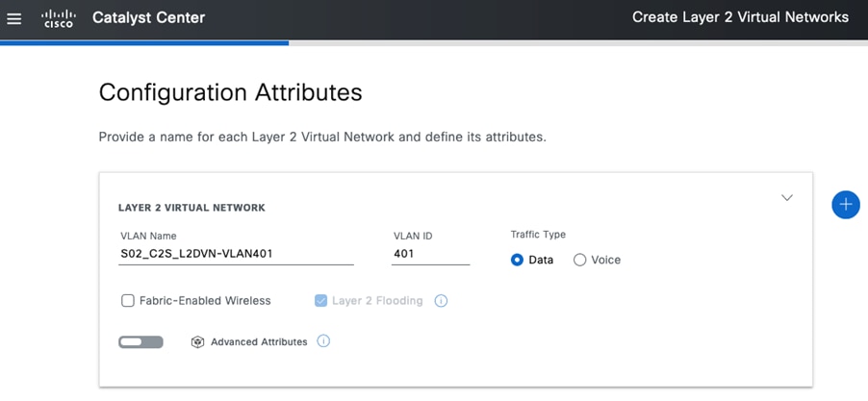Viewport: 868px width, 401px height.
Task: Click the Create Layer 2 Virtual Networks title
Action: coord(740,17)
